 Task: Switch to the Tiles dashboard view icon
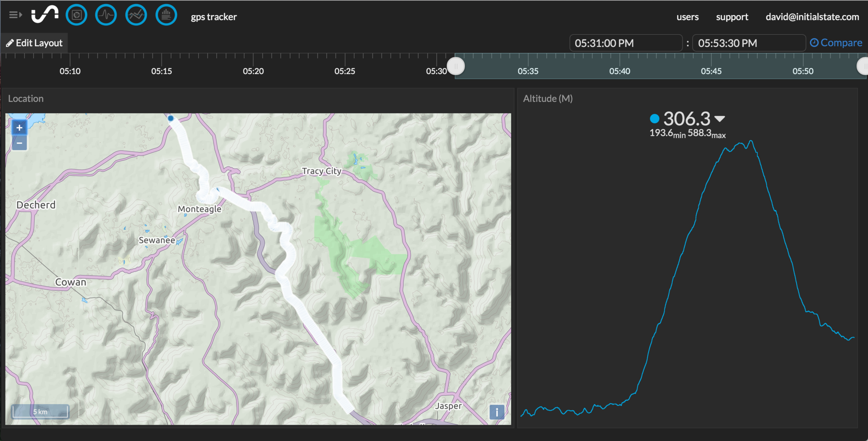pos(77,15)
